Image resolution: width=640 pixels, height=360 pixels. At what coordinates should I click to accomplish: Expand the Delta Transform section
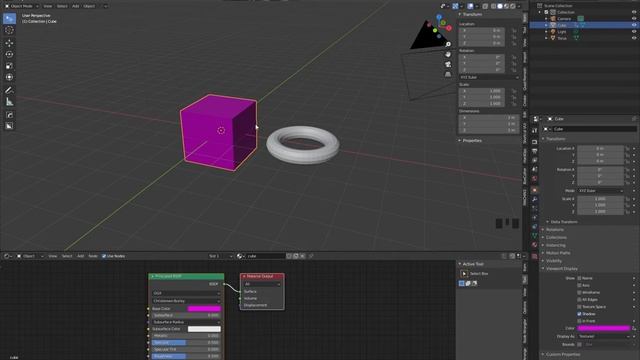tap(564, 222)
